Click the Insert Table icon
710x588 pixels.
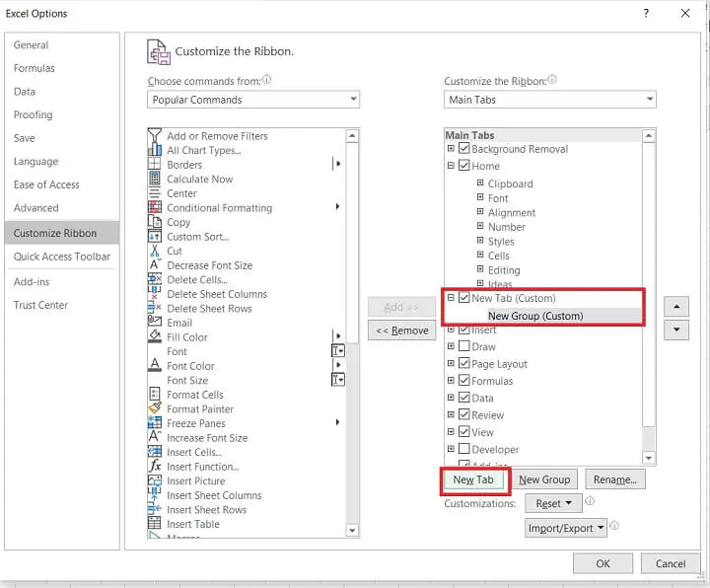(155, 523)
